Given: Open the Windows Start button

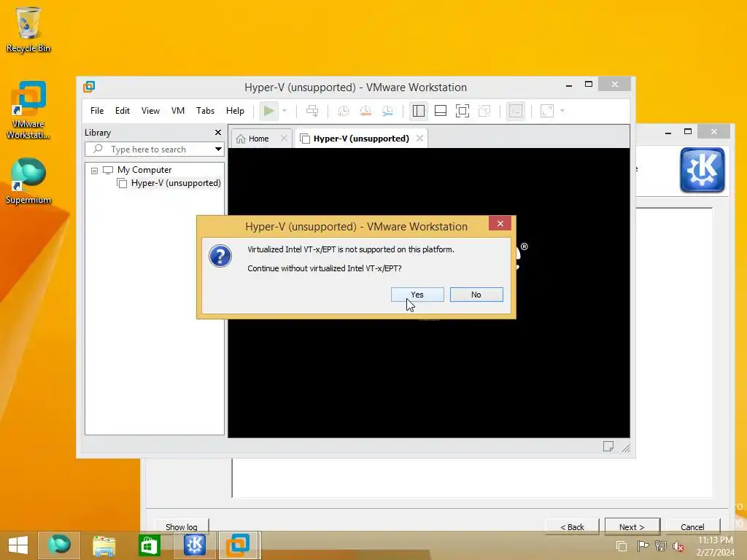Looking at the screenshot, I should 18,545.
